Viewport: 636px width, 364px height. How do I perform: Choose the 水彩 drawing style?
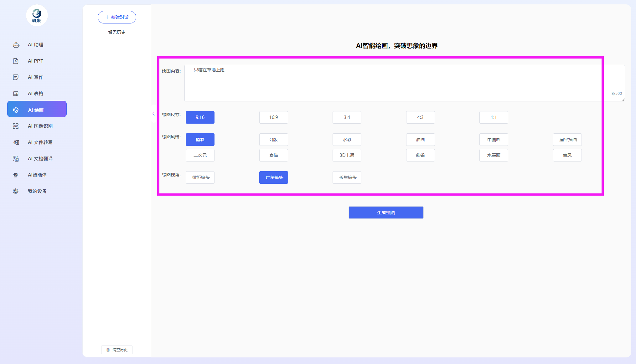coord(347,140)
